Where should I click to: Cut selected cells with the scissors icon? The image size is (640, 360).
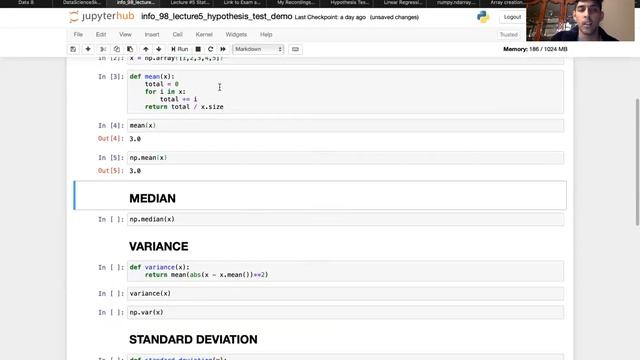point(103,49)
